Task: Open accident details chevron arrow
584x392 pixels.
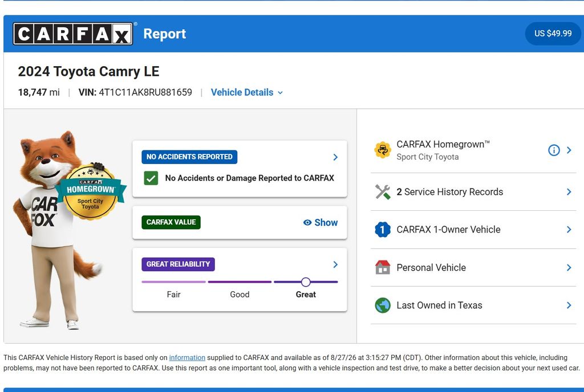Action: [x=335, y=157]
